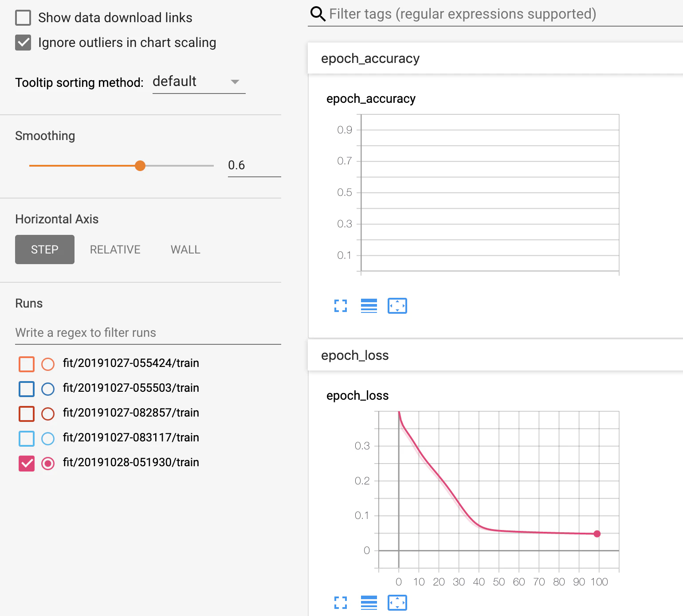
Task: Expand the epoch_accuracy chart to full size
Action: click(x=341, y=306)
